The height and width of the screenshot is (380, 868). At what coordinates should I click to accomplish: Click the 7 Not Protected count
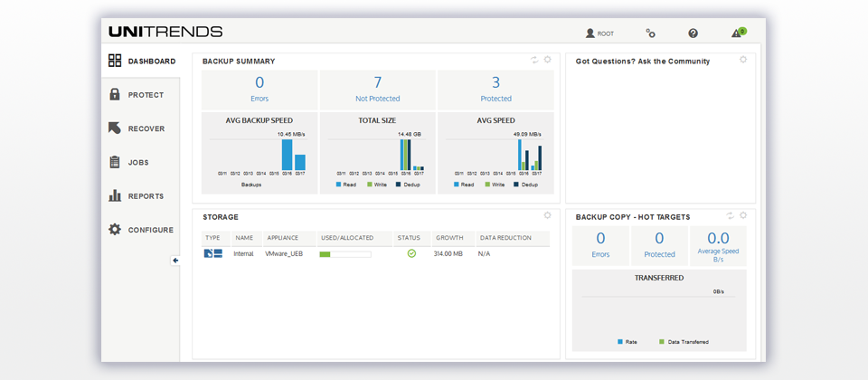tap(377, 83)
